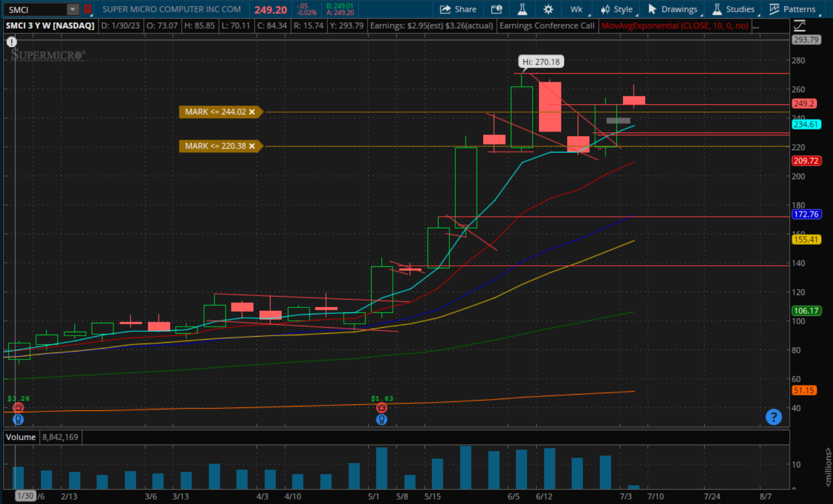Click the red symbol link icon beside SMCI
833x504 pixels.
87,9
